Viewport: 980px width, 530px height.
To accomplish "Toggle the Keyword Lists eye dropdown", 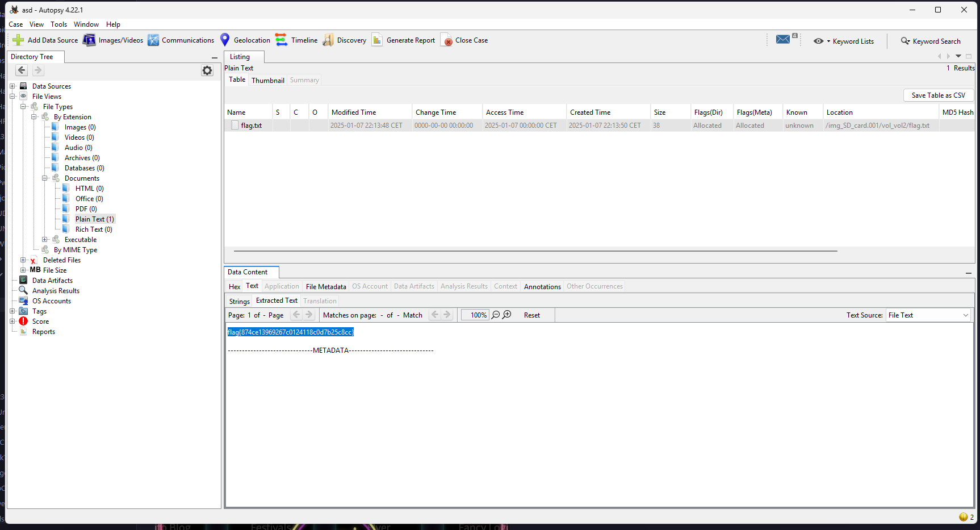I will [821, 41].
